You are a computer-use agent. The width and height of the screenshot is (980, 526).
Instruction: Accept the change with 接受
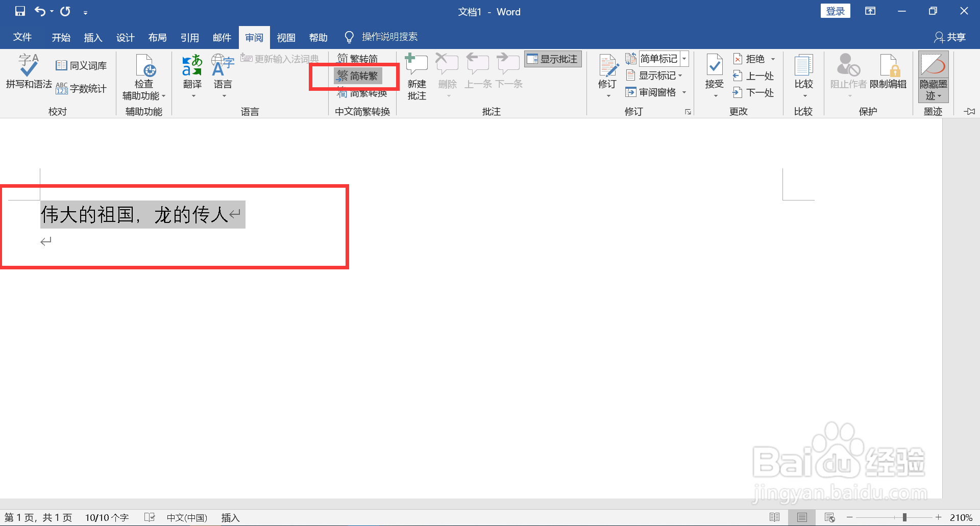[715, 71]
